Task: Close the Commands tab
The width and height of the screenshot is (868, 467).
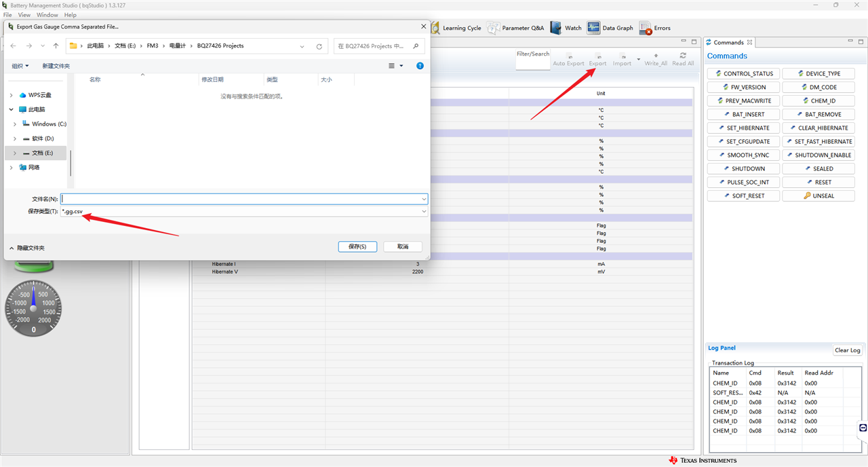Action: (749, 42)
